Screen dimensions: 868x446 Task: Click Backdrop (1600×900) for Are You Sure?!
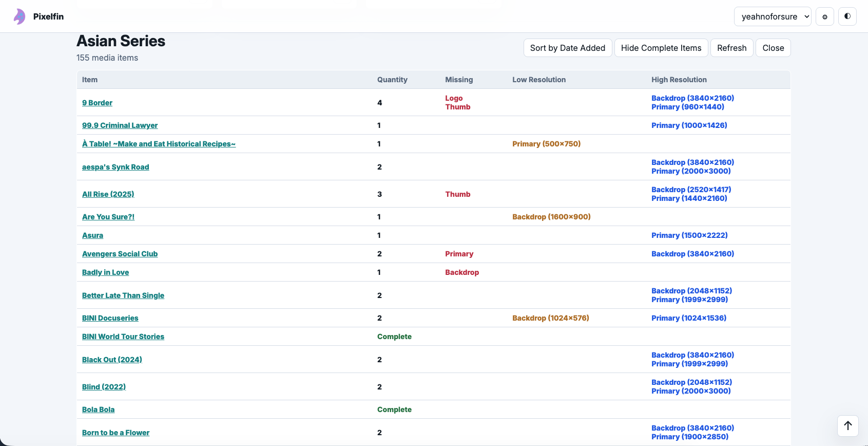[x=551, y=217]
